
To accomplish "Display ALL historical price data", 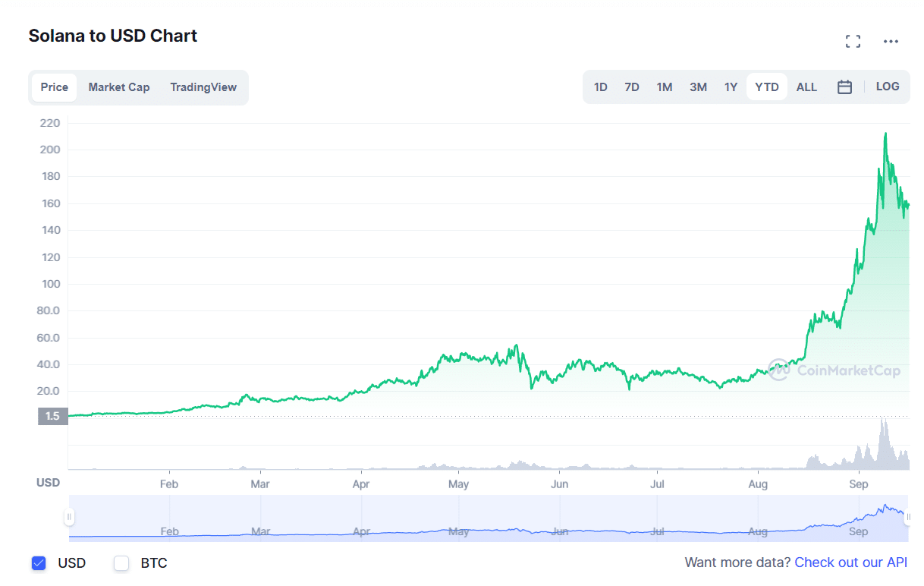I will (806, 87).
